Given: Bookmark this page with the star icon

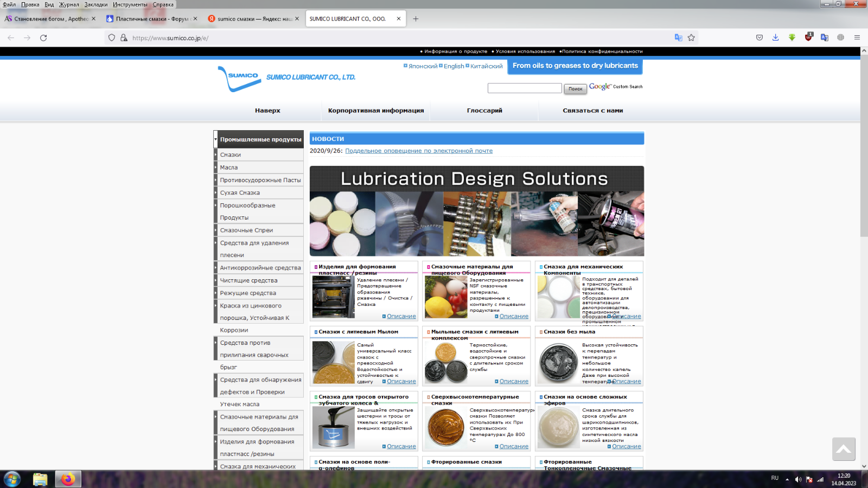Looking at the screenshot, I should coord(691,37).
